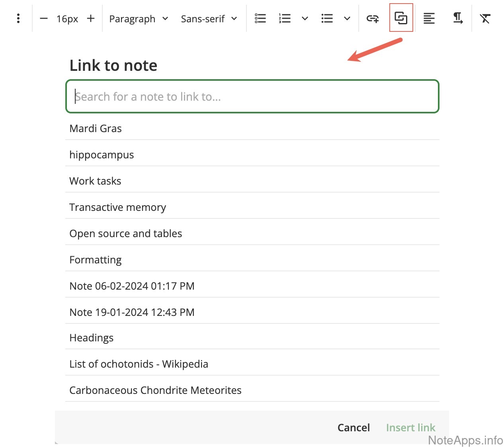Click the clear formatting icon

[x=485, y=18]
